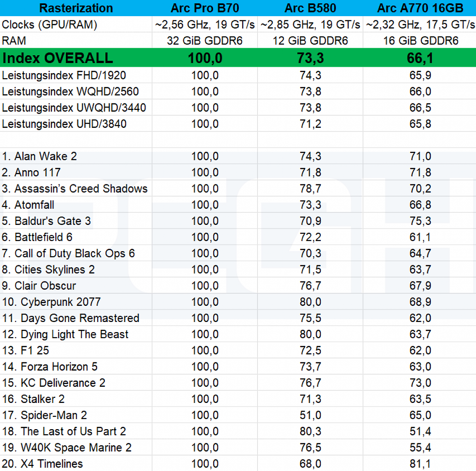Select the ~2,32 GHz, 17,5 GT/s cell
The width and height of the screenshot is (476, 471).
[420, 24]
